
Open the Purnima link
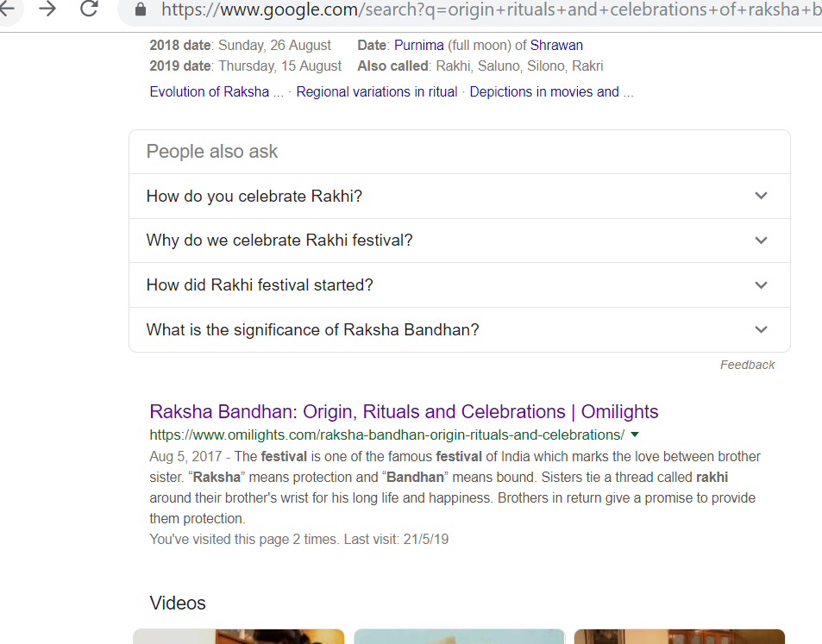[419, 45]
